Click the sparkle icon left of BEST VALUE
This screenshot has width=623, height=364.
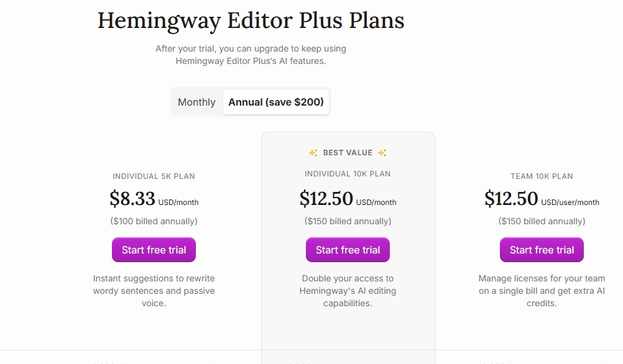click(x=313, y=152)
